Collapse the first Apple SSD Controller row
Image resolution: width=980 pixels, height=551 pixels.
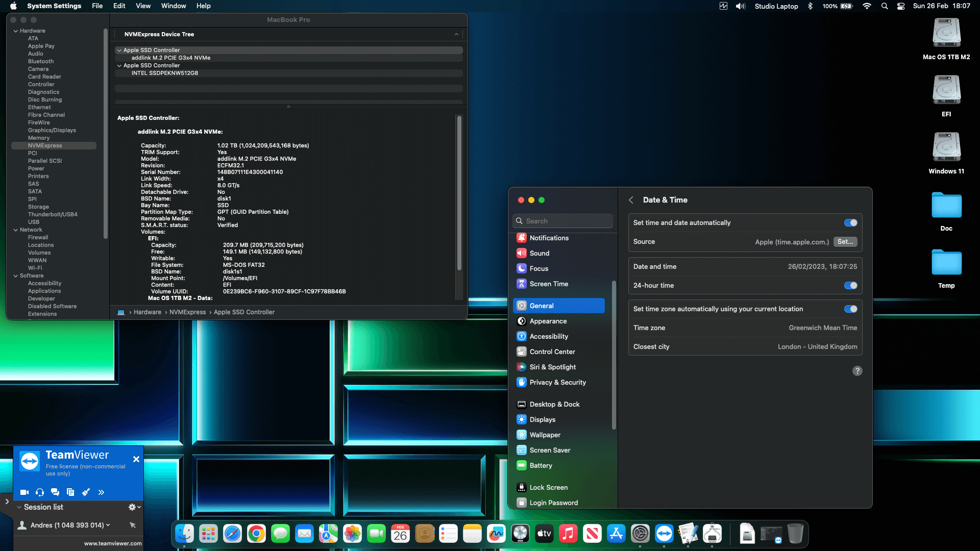(119, 50)
